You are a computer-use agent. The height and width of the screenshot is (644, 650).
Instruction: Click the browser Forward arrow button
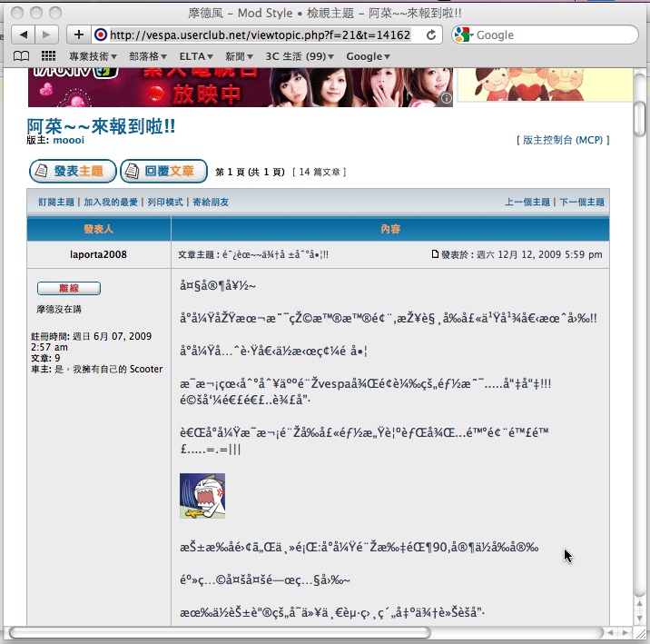click(x=47, y=35)
